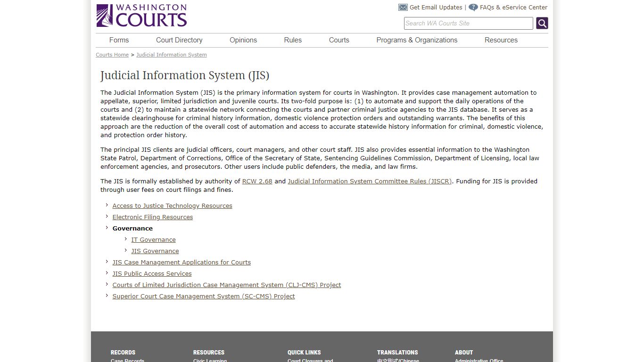Click the ABOUT footer heading

pyautogui.click(x=464, y=352)
